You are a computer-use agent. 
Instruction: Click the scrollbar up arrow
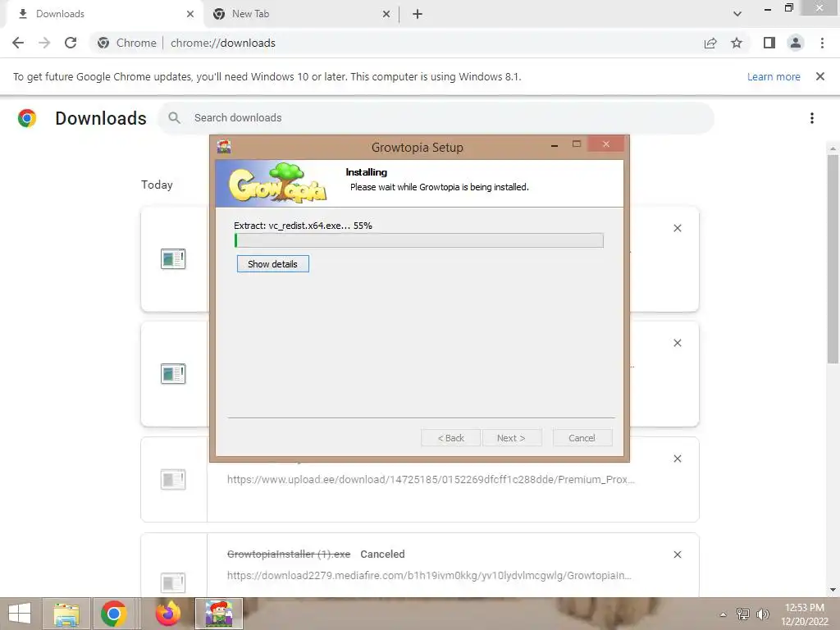point(833,148)
